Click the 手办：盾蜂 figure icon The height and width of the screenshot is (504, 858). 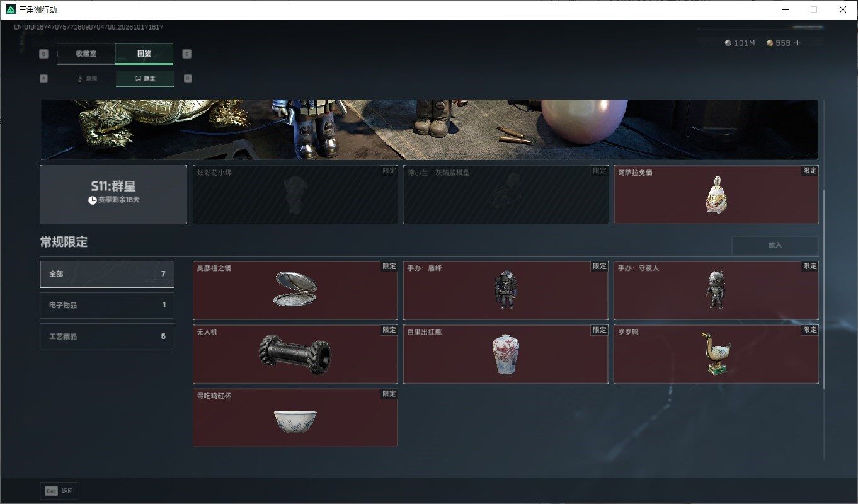[x=505, y=289]
